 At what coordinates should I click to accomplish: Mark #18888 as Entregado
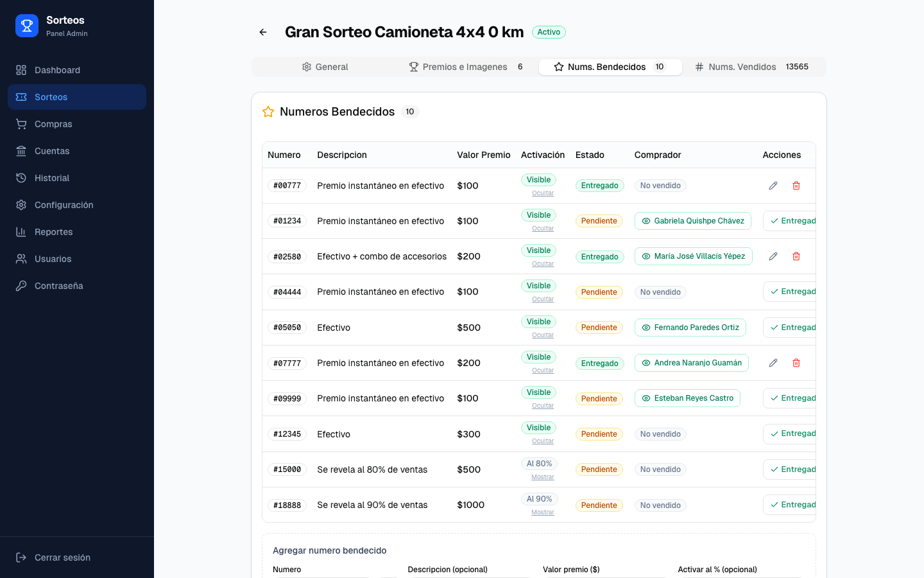click(x=790, y=505)
